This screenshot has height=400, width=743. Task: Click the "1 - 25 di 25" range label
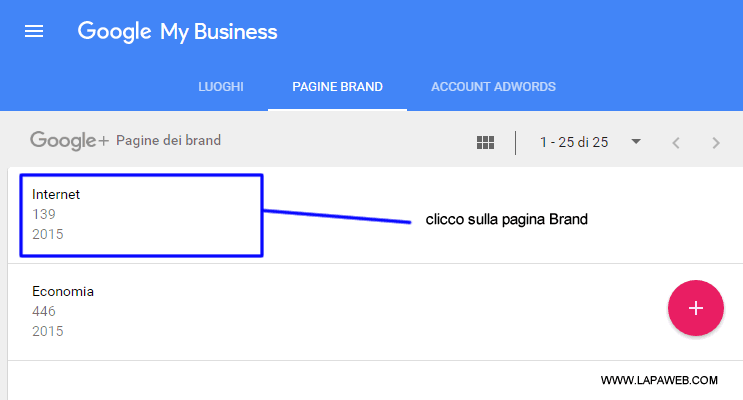[x=574, y=142]
